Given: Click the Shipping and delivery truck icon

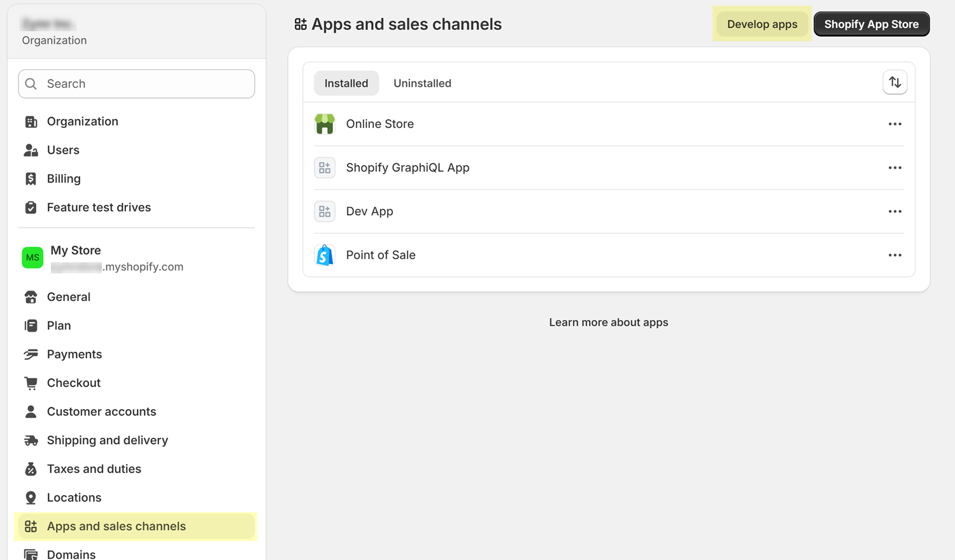Looking at the screenshot, I should tap(31, 440).
